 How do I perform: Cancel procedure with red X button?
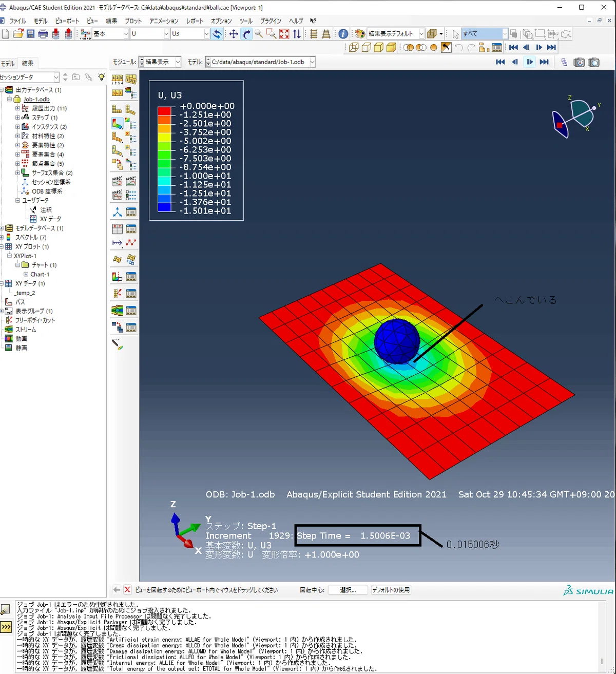pyautogui.click(x=127, y=590)
